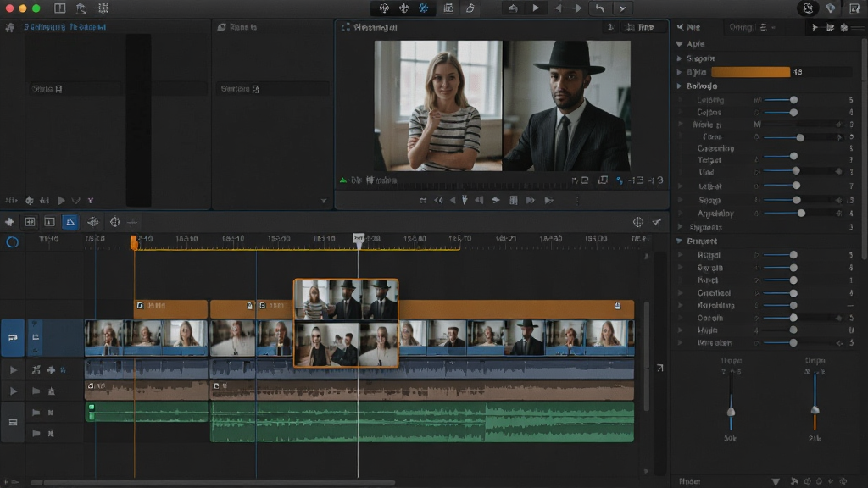Click the double-arrow rewind icon below the viewer
Image resolution: width=868 pixels, height=488 pixels.
coord(438,200)
